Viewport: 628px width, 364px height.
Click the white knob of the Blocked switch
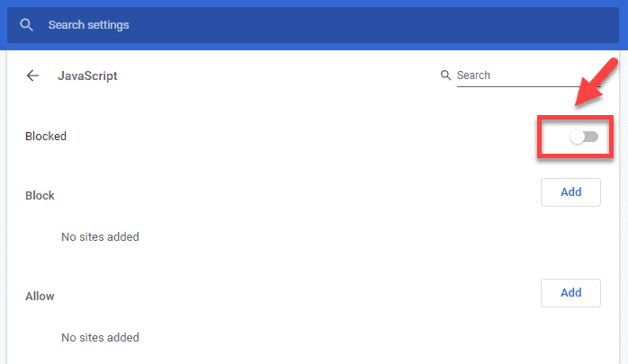[x=577, y=138]
